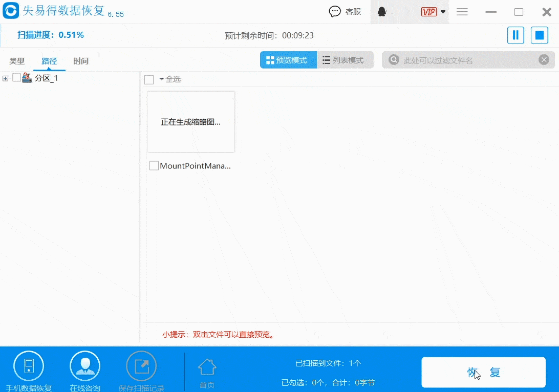Expand the 分区_1 tree node

(x=5, y=78)
